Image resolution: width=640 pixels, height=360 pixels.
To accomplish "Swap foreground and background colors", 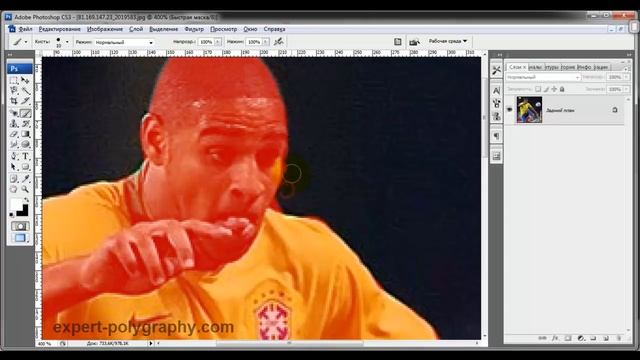I will pos(27,200).
